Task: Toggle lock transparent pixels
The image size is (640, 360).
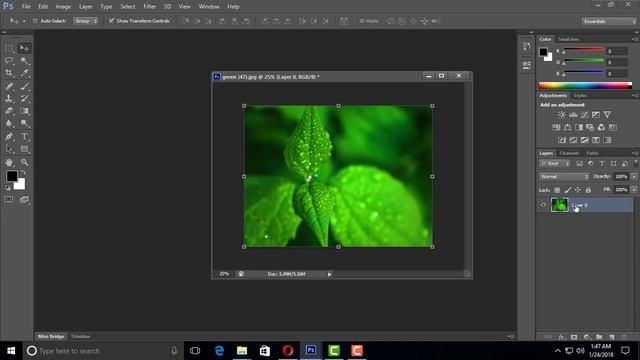Action: [x=557, y=190]
